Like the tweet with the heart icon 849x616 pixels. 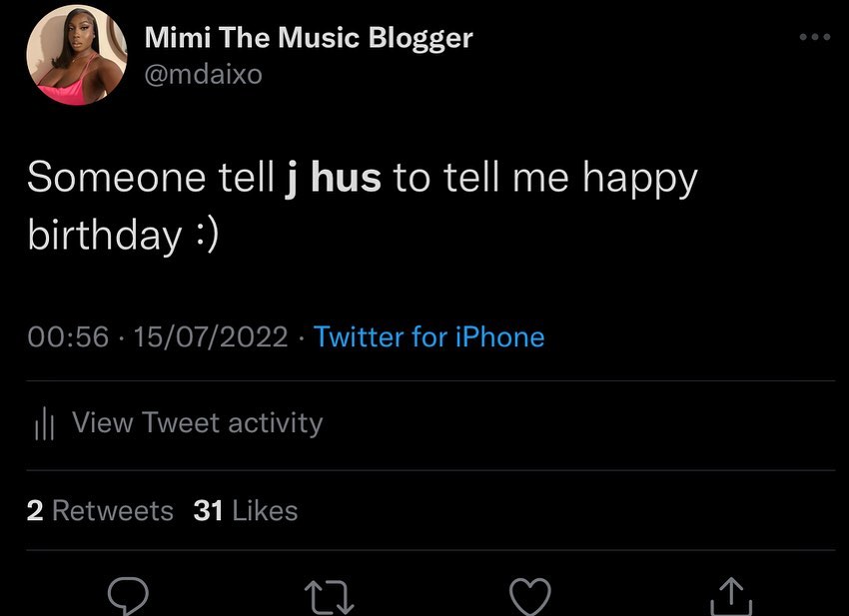click(x=530, y=596)
